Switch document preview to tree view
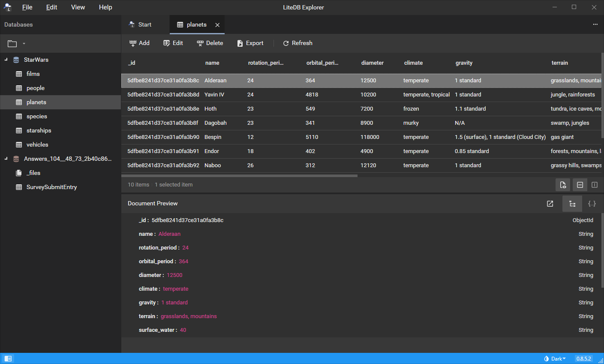Image resolution: width=604 pixels, height=364 pixels. (572, 204)
